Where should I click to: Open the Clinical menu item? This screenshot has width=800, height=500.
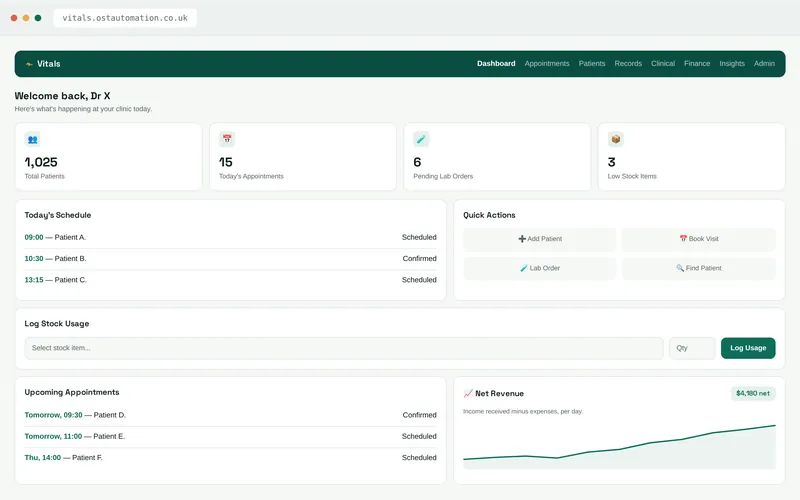pyautogui.click(x=663, y=64)
